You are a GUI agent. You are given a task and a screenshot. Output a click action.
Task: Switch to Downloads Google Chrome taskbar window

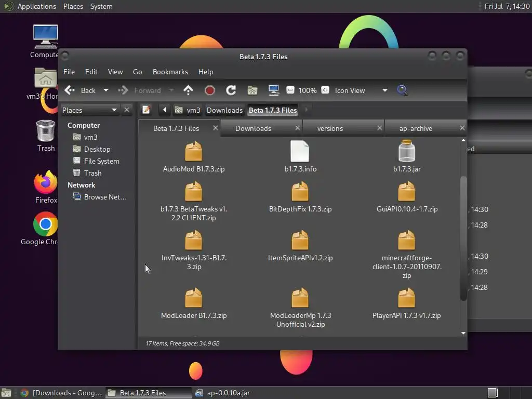tap(61, 393)
